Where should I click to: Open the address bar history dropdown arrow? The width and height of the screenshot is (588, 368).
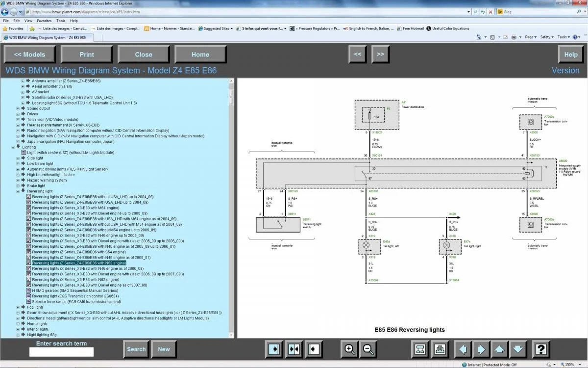[x=468, y=11]
